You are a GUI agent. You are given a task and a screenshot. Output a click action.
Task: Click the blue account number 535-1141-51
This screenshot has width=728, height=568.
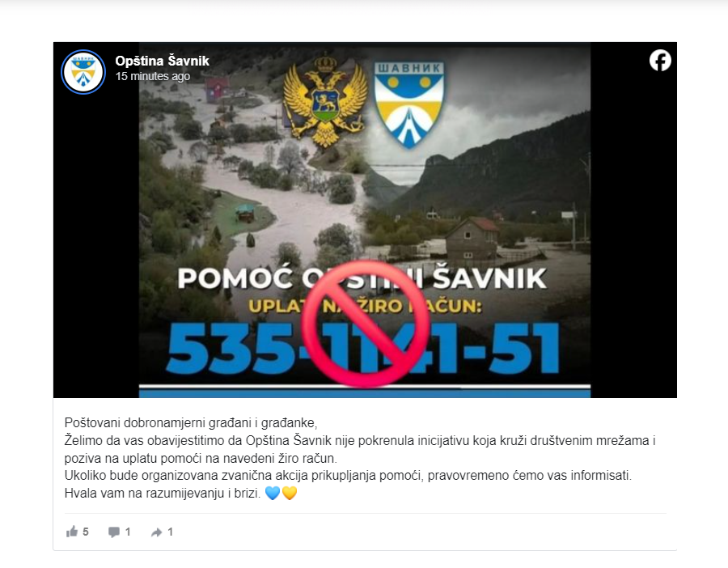tap(363, 349)
